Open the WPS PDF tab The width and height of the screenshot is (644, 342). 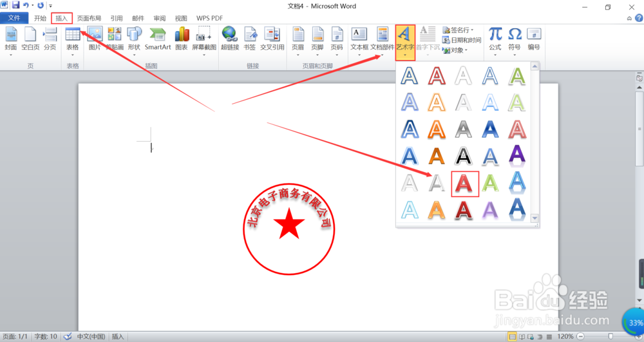[x=209, y=18]
